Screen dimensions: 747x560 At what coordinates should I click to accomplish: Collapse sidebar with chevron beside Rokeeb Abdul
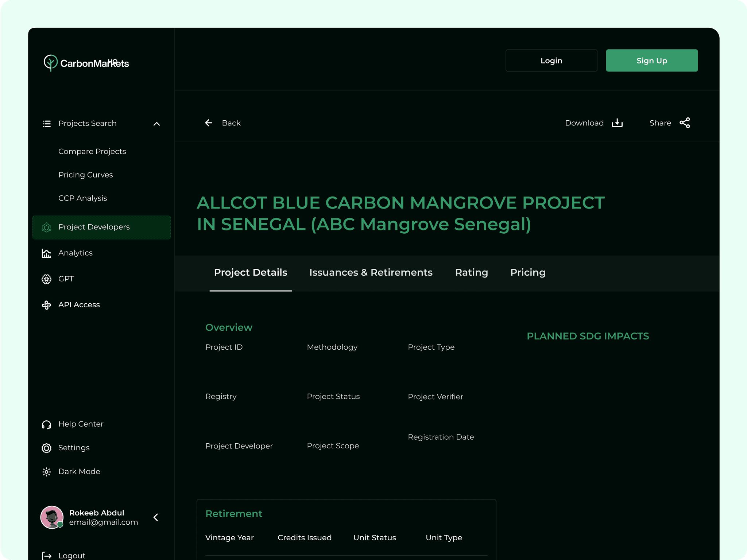pyautogui.click(x=156, y=517)
